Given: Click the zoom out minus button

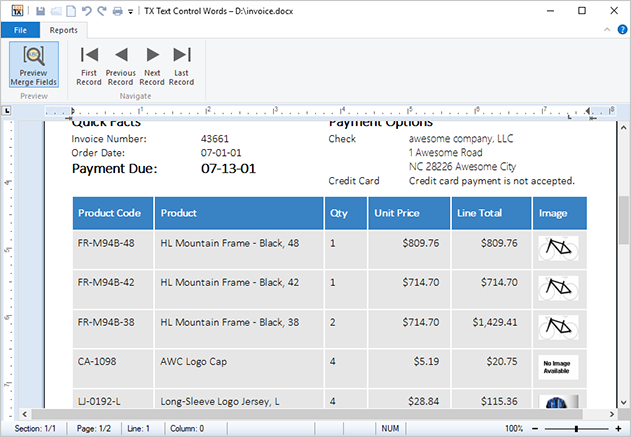Looking at the screenshot, I should point(535,429).
